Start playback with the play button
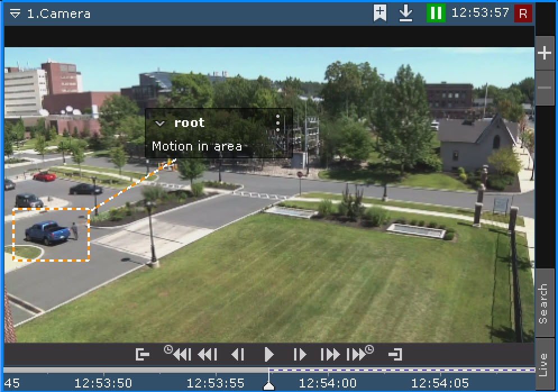The image size is (558, 392). (x=269, y=354)
